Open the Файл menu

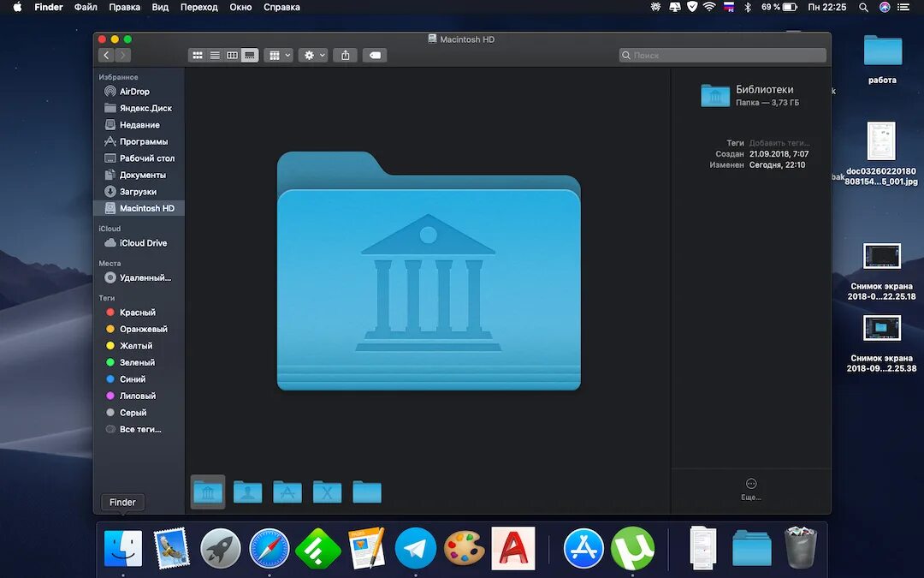(x=86, y=7)
